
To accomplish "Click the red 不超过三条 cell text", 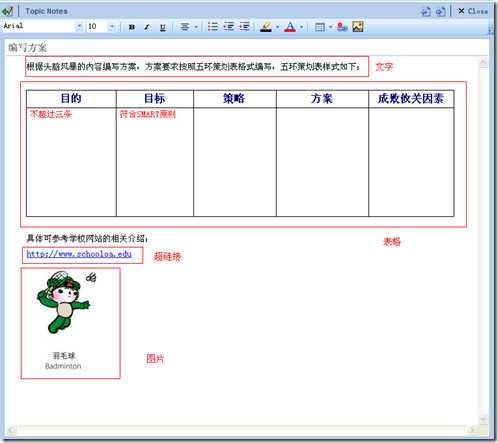I will [x=51, y=114].
